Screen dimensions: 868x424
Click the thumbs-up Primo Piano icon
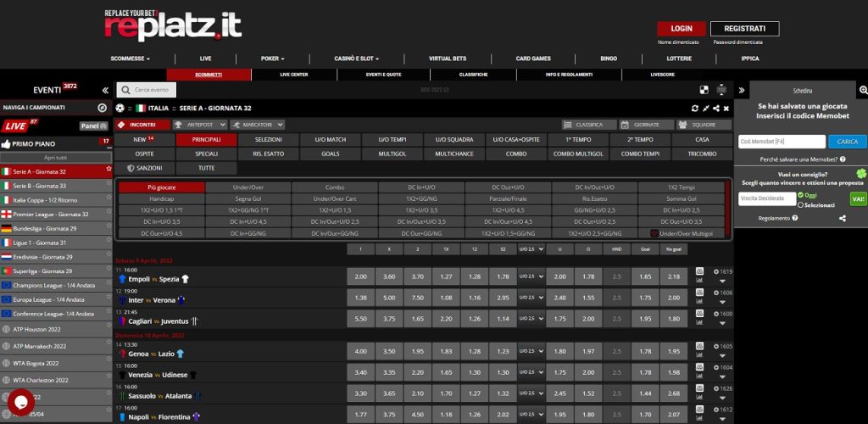[x=6, y=144]
